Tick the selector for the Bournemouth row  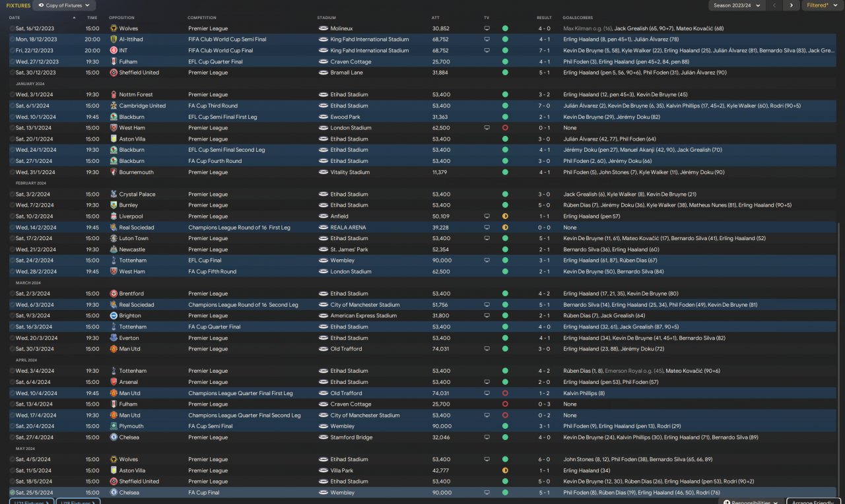coord(12,172)
